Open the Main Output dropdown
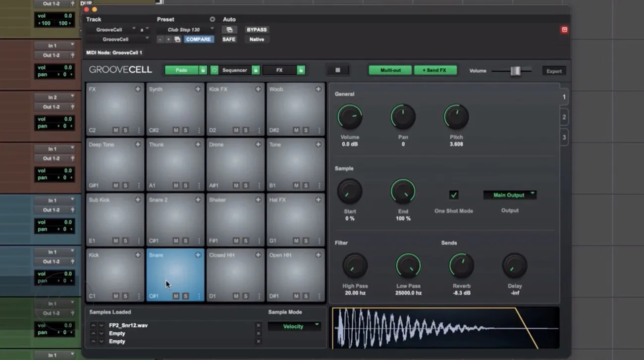The image size is (644, 360). (510, 195)
